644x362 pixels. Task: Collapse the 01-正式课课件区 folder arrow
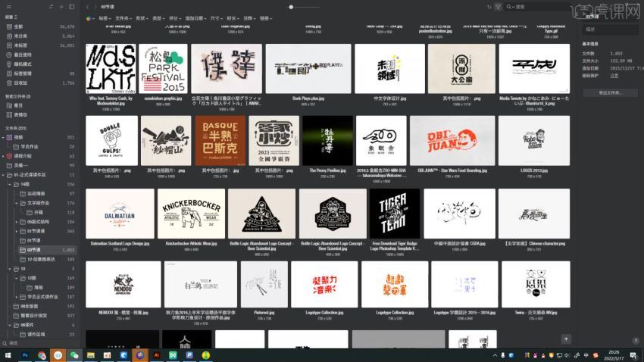(x=3, y=175)
